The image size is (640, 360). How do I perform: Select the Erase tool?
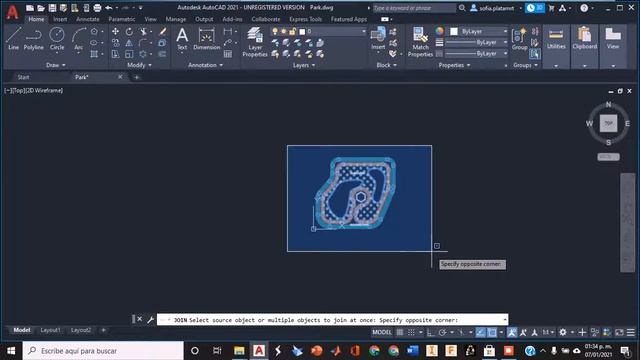[x=162, y=31]
